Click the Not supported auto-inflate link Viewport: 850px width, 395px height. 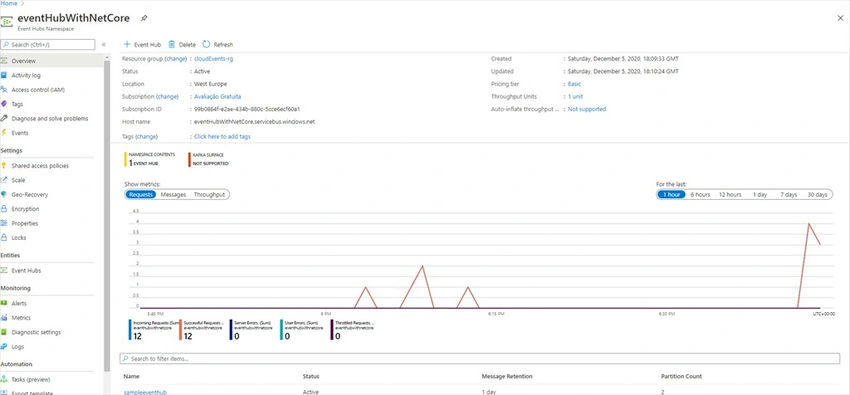click(x=587, y=109)
